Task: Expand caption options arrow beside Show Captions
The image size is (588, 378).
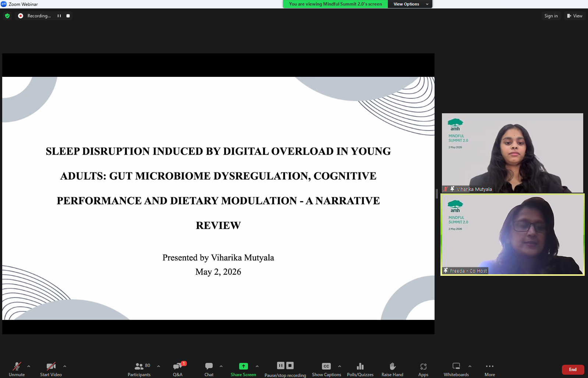Action: pos(340,366)
